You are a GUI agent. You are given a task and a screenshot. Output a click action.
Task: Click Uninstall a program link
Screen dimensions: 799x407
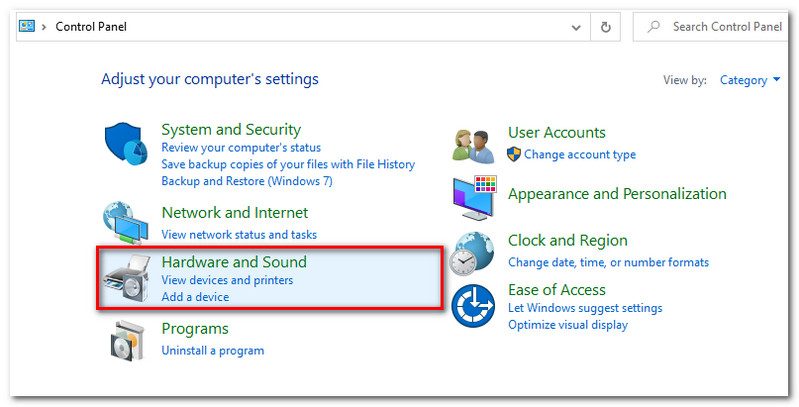tap(212, 350)
